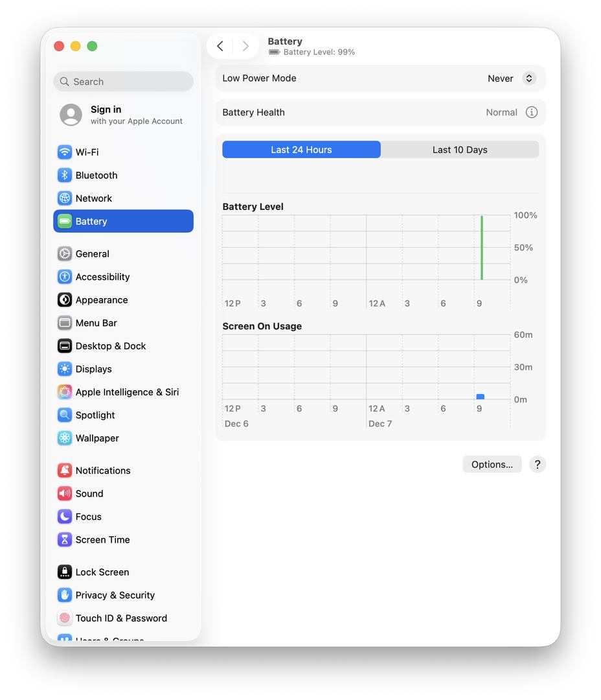Click the Sound speaker icon
601x700 pixels.
coord(65,494)
